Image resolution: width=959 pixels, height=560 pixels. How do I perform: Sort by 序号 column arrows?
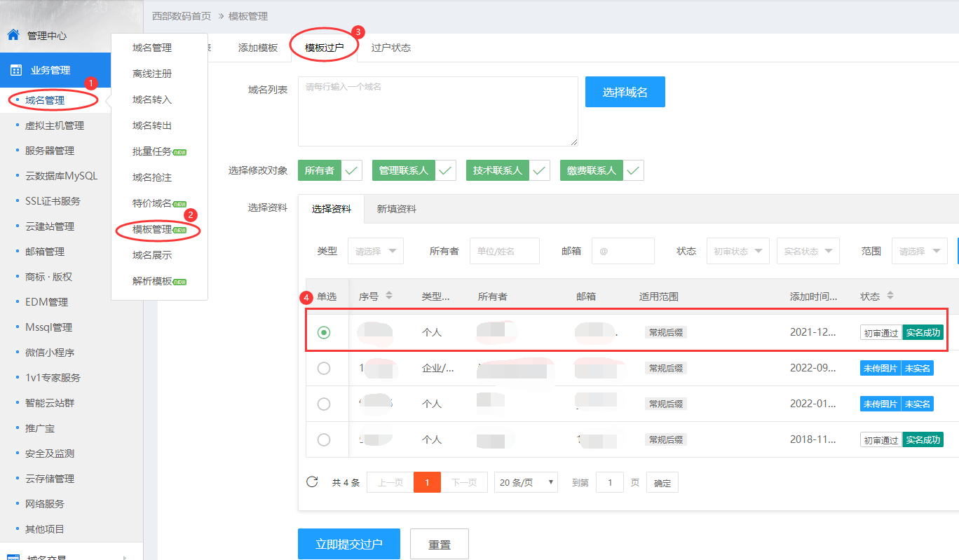click(x=389, y=296)
